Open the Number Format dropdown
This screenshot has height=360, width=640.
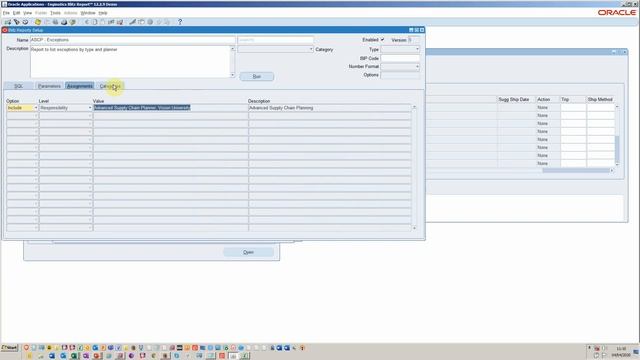point(417,67)
